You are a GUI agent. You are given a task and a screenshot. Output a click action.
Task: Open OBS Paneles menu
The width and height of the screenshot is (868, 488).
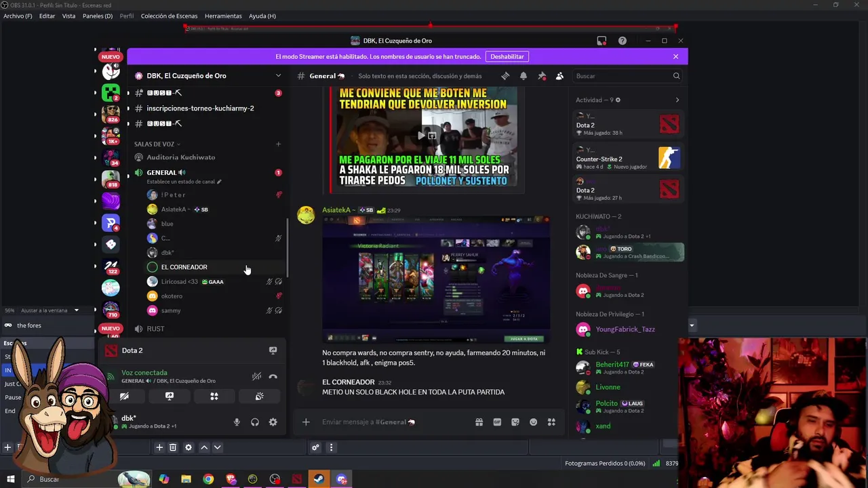click(98, 16)
